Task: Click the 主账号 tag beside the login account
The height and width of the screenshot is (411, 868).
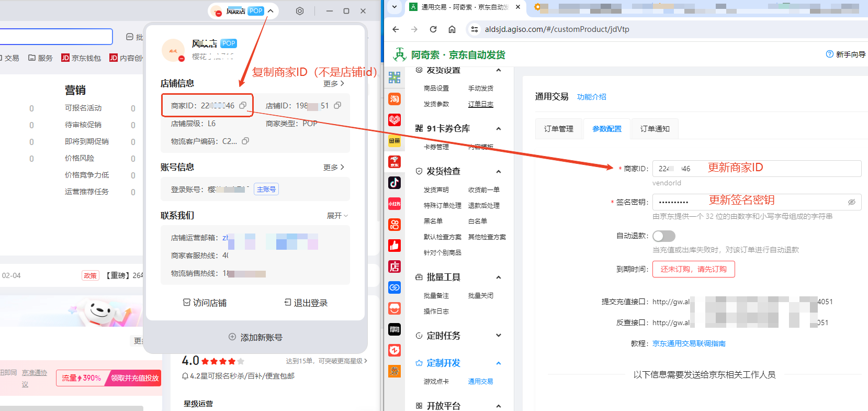Action: [x=266, y=190]
